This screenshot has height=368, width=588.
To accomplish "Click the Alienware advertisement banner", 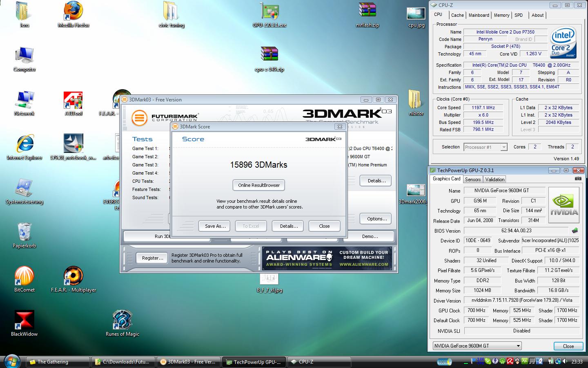I will coord(327,258).
